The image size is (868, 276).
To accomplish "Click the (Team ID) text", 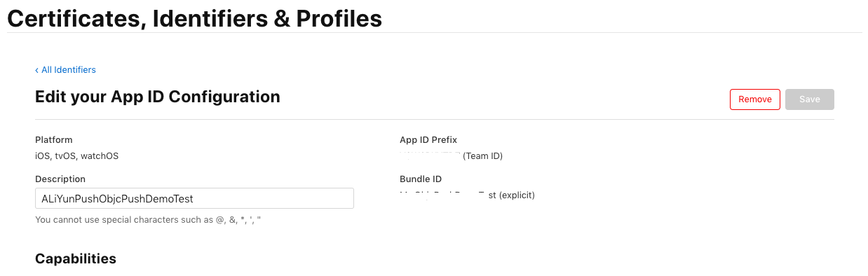I will click(483, 156).
